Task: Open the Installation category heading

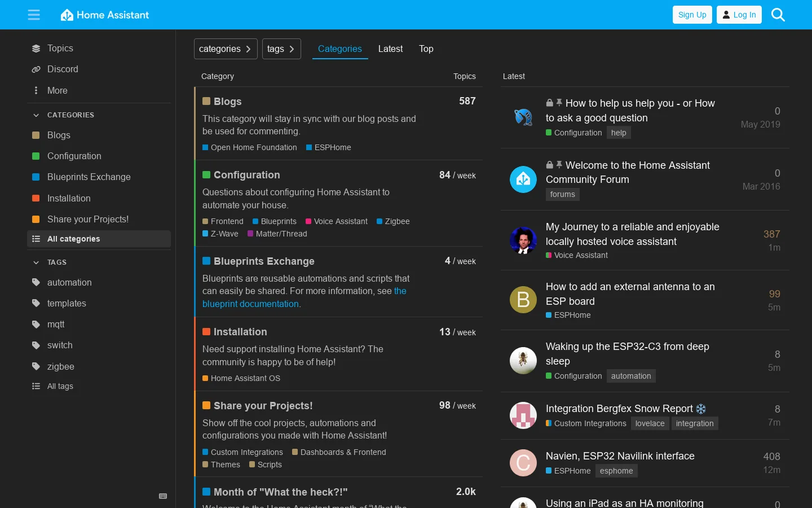Action: point(235,332)
